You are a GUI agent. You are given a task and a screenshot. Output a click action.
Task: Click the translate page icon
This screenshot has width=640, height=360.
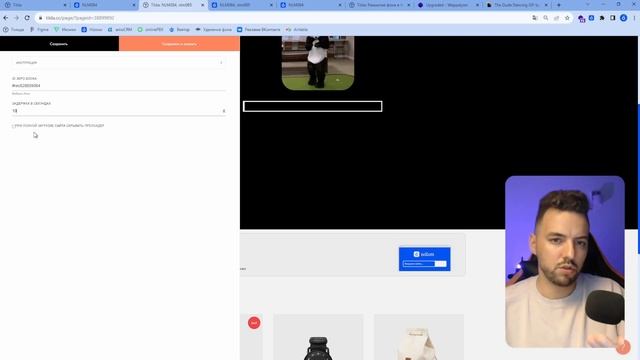click(535, 18)
